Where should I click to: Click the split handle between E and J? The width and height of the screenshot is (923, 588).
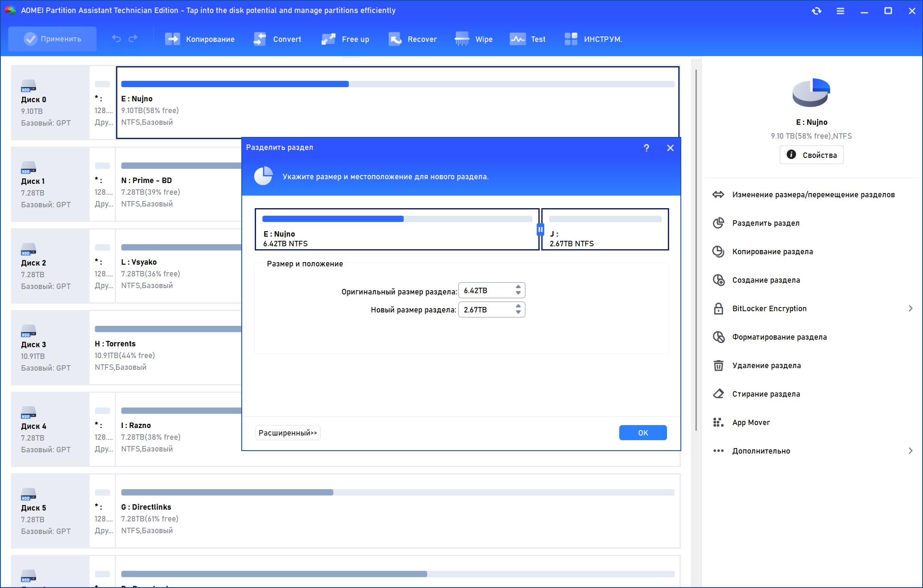click(x=540, y=230)
